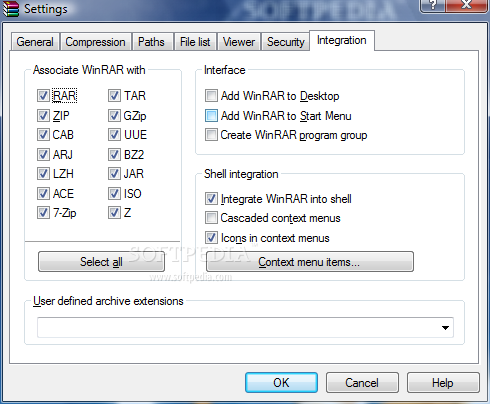Check Add WinRAR to Start Menu

(211, 116)
